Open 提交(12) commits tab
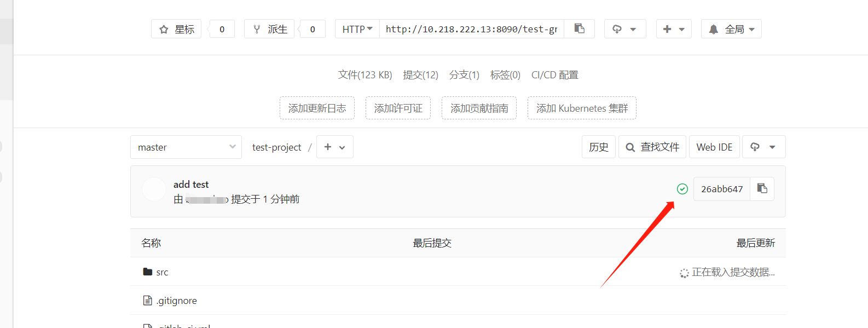The width and height of the screenshot is (868, 328). click(420, 75)
